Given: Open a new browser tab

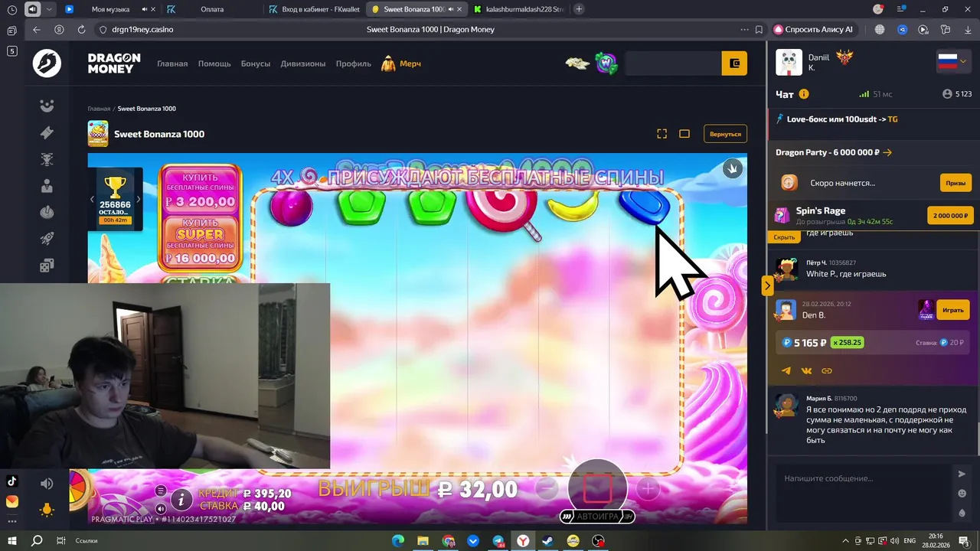Looking at the screenshot, I should (579, 9).
